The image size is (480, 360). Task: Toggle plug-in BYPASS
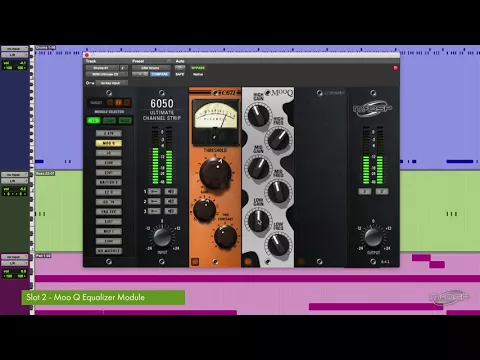(198, 68)
